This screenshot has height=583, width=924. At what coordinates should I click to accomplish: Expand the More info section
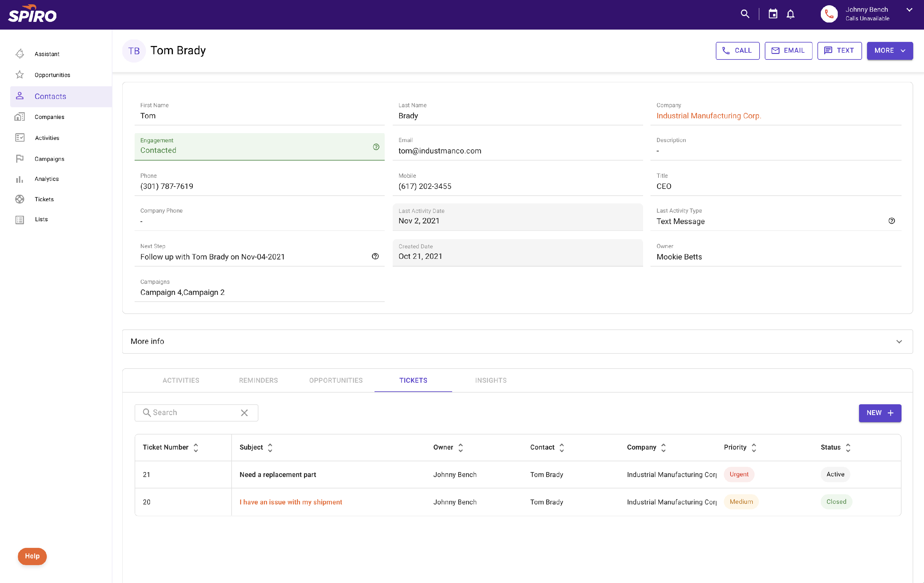pyautogui.click(x=899, y=342)
